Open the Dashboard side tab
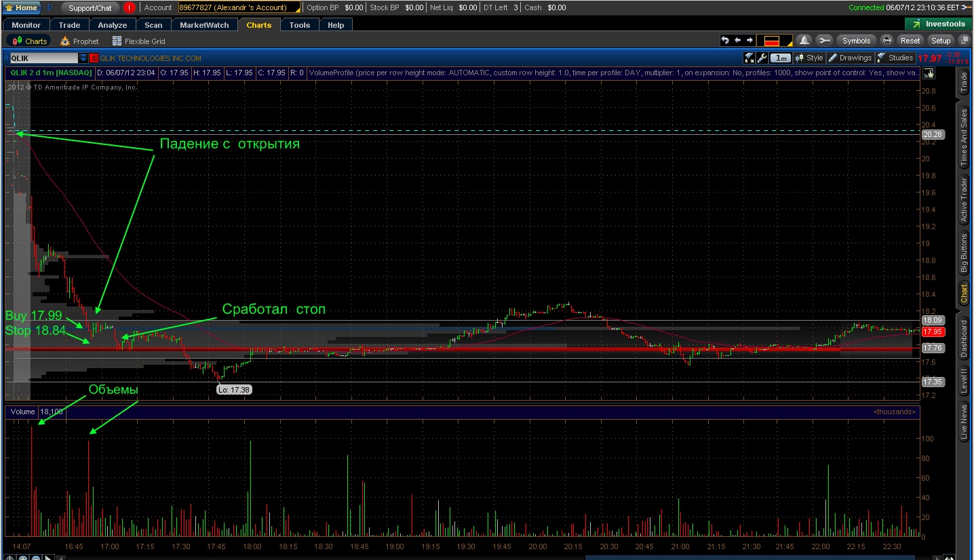This screenshot has width=974, height=560. [x=964, y=338]
